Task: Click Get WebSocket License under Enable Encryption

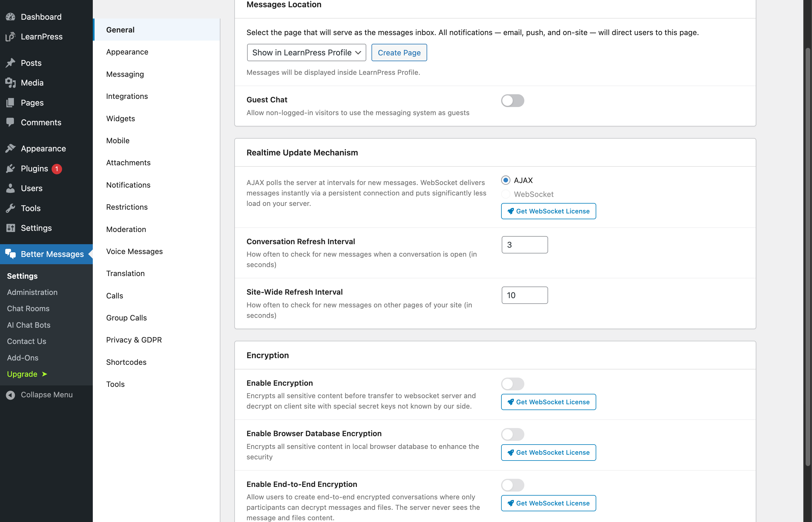Action: click(548, 402)
